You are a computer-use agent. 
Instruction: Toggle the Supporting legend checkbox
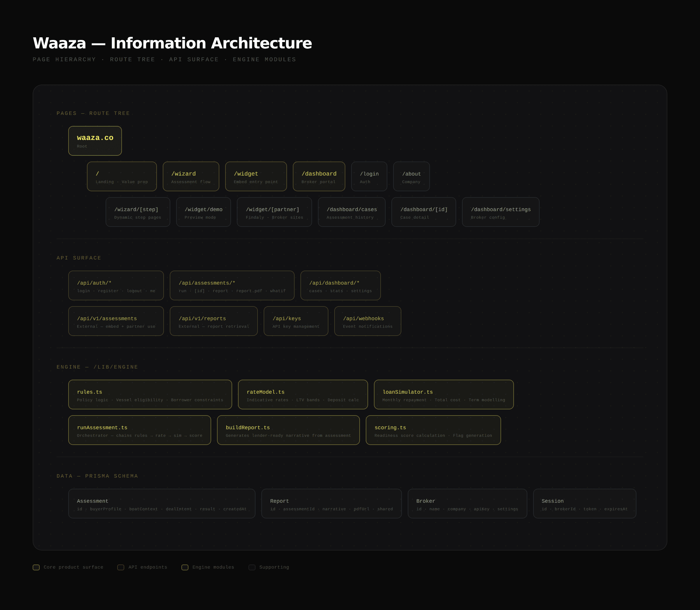(252, 567)
